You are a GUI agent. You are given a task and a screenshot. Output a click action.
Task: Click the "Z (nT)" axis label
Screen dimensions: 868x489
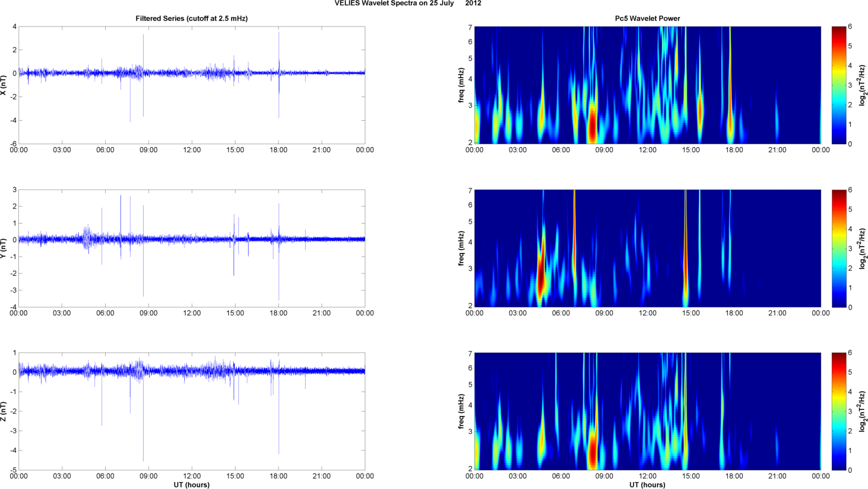pos(4,411)
